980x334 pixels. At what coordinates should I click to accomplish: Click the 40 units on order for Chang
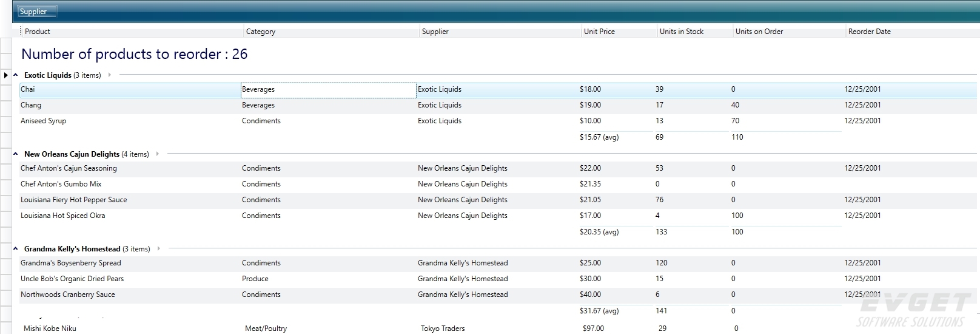(x=735, y=106)
